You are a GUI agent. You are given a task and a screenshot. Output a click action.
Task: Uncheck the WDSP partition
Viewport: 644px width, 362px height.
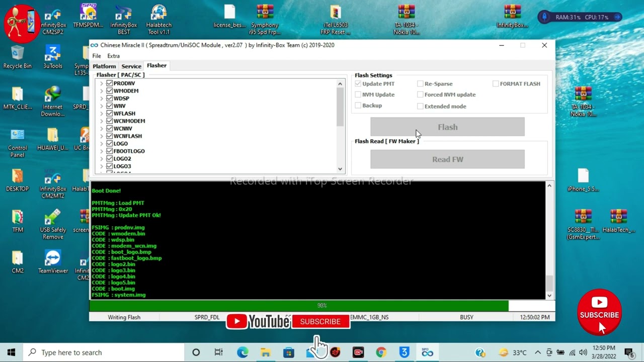tap(109, 99)
